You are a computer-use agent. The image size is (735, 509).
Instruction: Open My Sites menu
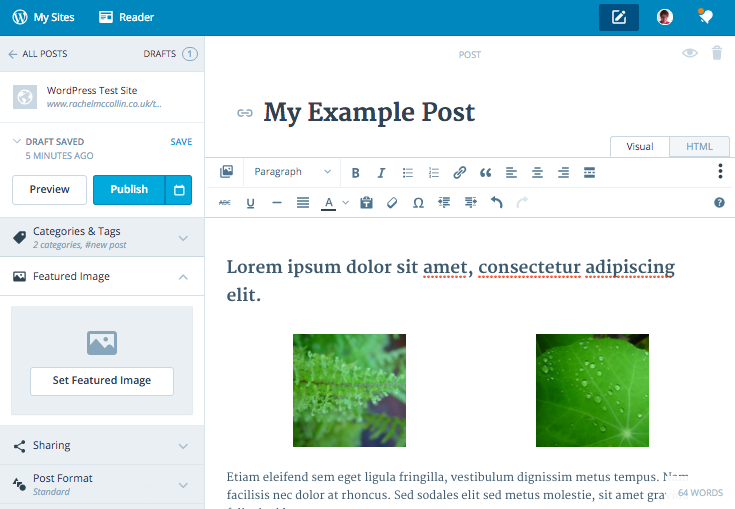[x=43, y=17]
